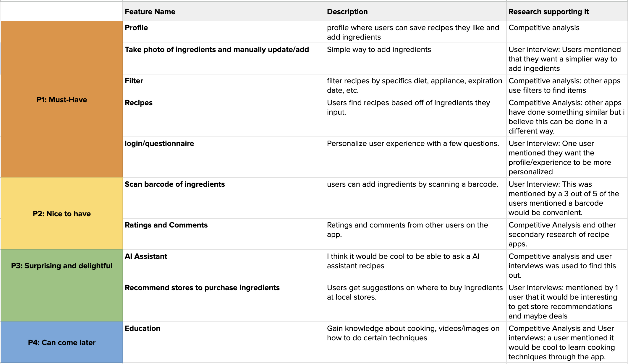This screenshot has width=628, height=364.
Task: Select the 'Filter' feature name cell
Action: 224,85
